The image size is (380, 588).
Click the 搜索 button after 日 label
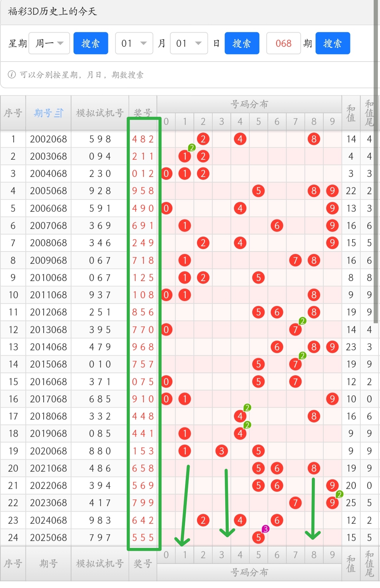242,43
